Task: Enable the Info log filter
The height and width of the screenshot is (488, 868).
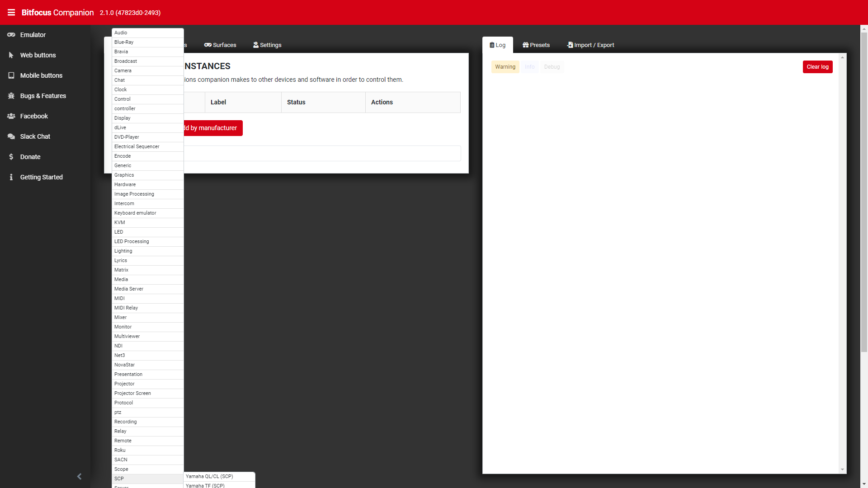Action: (530, 66)
